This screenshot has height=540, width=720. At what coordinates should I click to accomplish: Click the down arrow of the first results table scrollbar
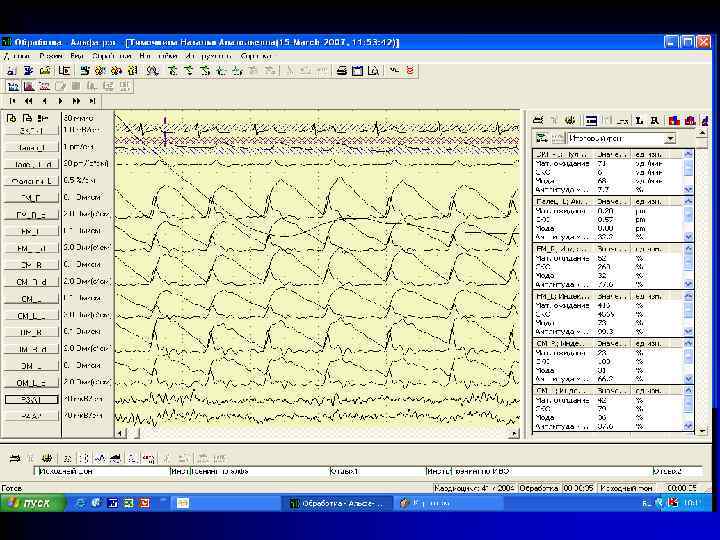pyautogui.click(x=688, y=190)
